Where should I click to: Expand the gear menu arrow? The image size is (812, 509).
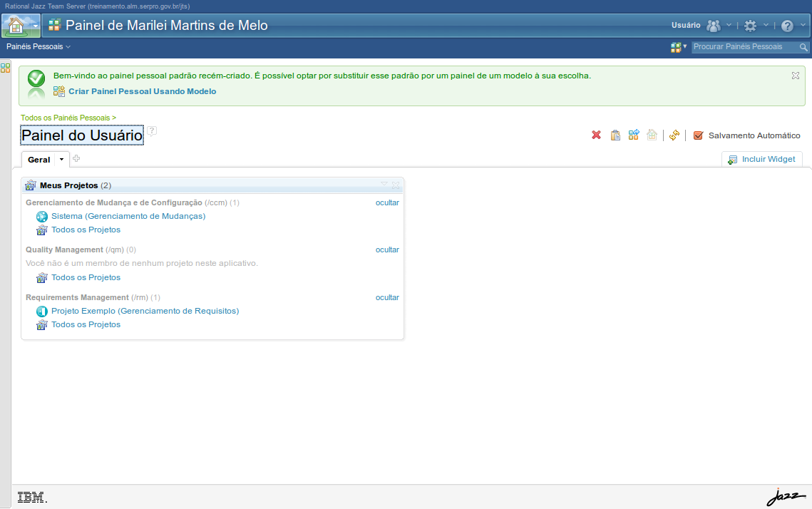(x=766, y=25)
